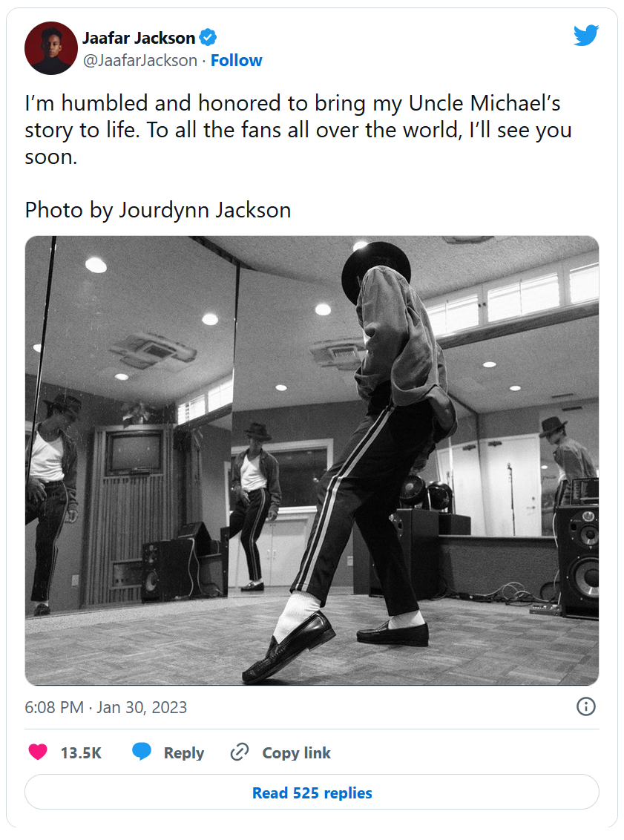Follow the @JaafarJackson account
The height and width of the screenshot is (840, 624).
(x=236, y=60)
